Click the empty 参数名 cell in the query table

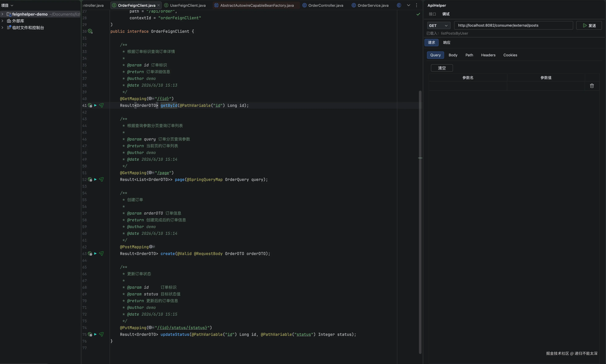pyautogui.click(x=468, y=86)
